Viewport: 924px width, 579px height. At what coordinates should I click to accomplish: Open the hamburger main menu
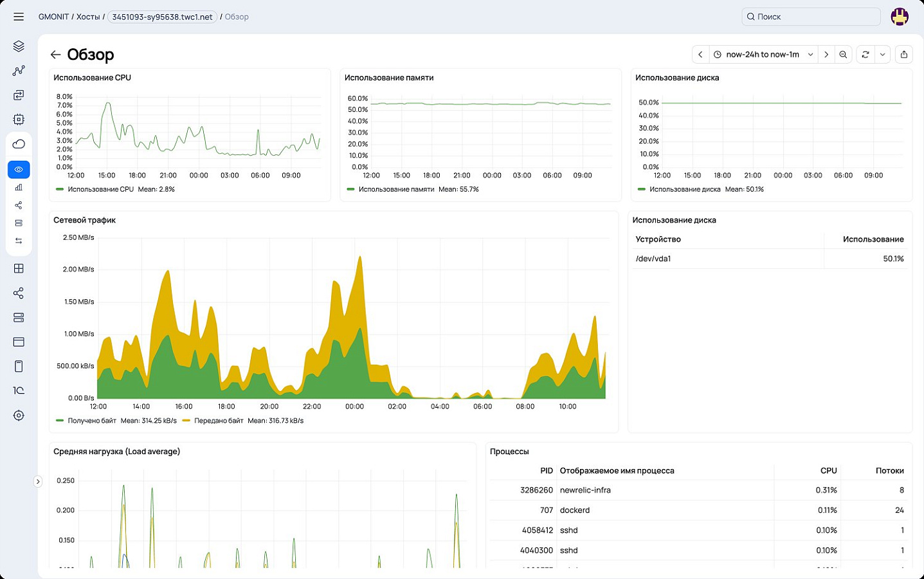(x=19, y=17)
